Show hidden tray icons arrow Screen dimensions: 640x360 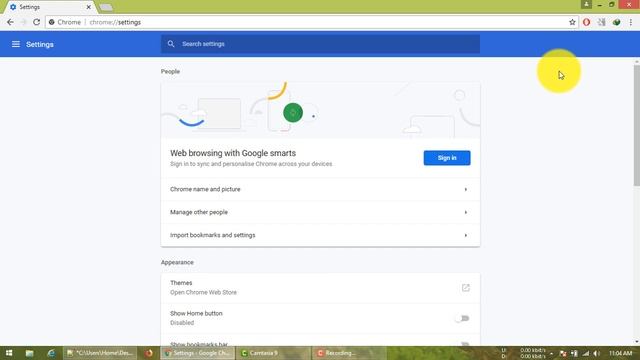click(x=551, y=353)
